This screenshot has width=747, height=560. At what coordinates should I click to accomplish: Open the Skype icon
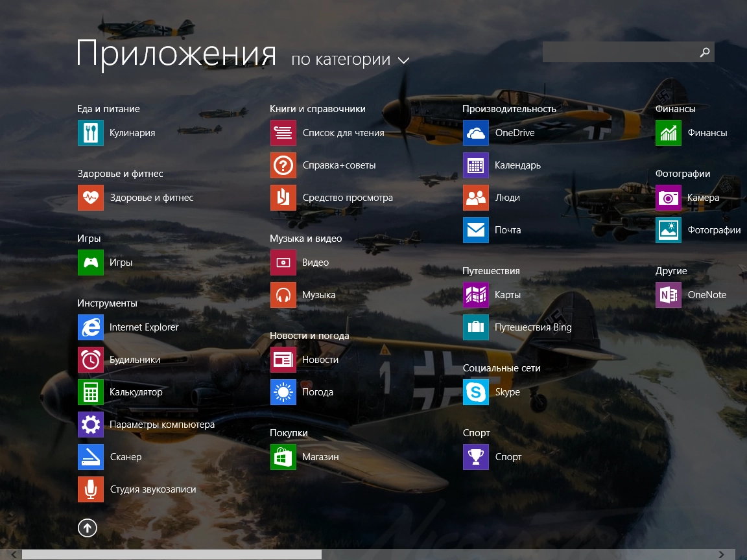pos(476,392)
